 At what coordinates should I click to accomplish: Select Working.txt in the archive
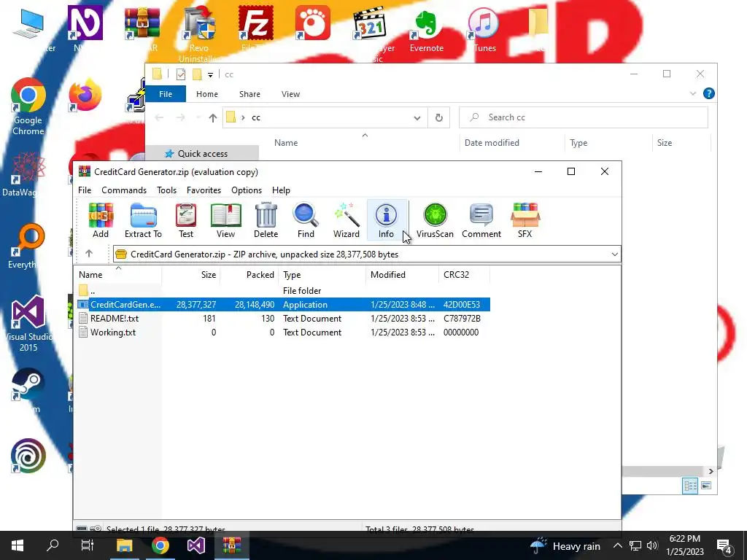pos(283,332)
